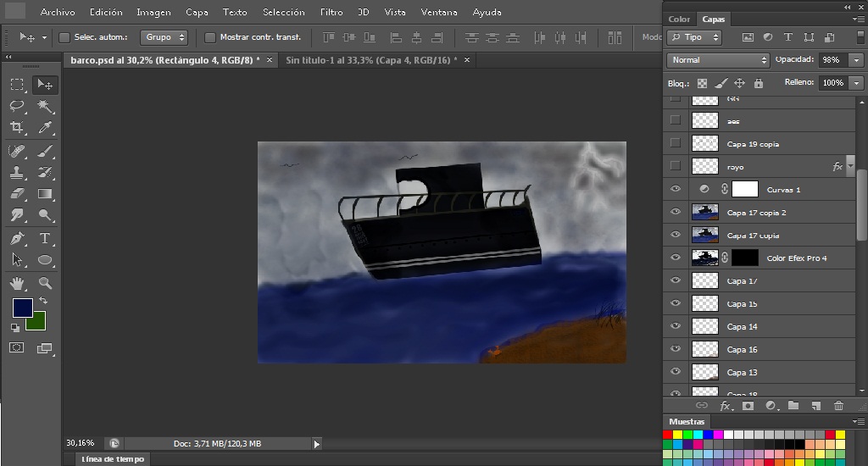Screen dimensions: 868x466
Task: Select the Pen tool
Action: click(17, 238)
